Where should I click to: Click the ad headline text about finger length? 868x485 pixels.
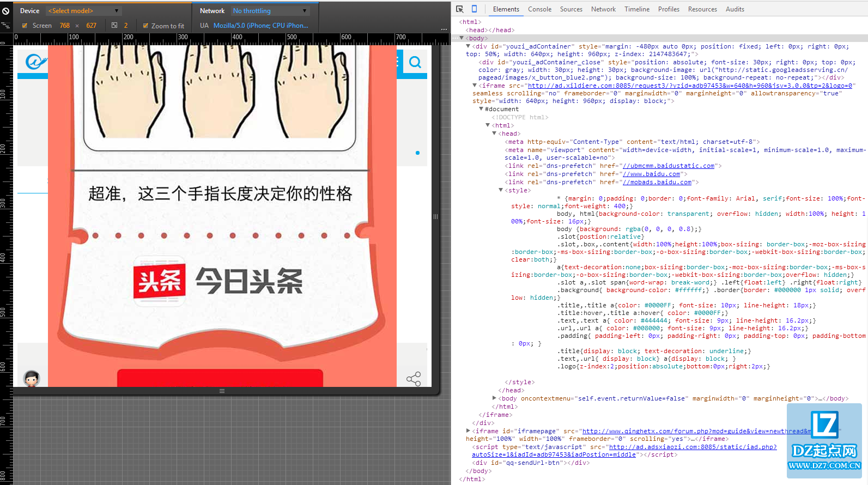coord(220,193)
